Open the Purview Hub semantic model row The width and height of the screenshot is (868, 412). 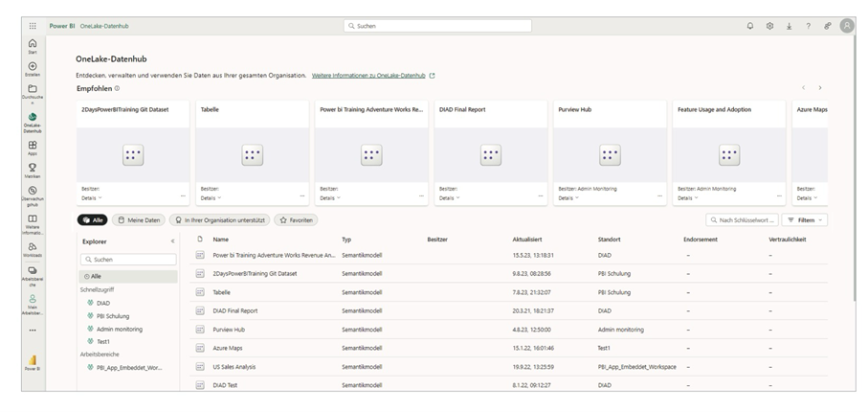tap(509, 330)
